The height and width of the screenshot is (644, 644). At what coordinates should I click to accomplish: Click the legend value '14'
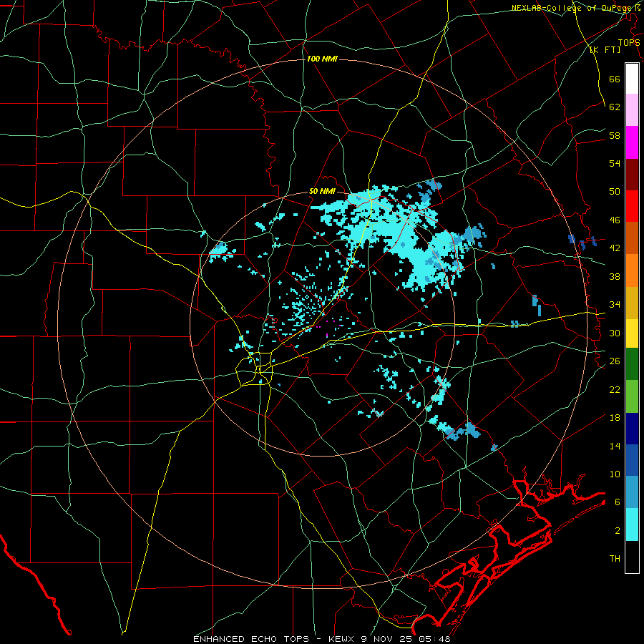click(615, 446)
